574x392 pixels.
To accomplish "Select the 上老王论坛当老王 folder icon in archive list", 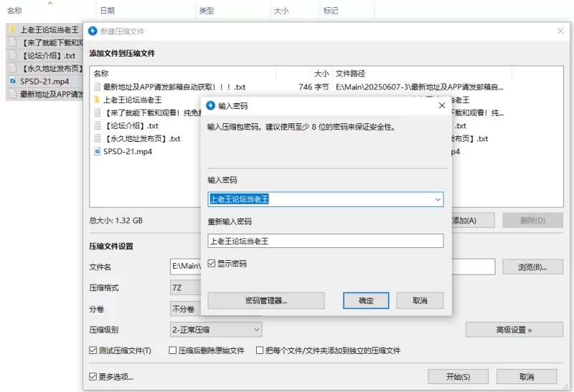I will [x=97, y=100].
